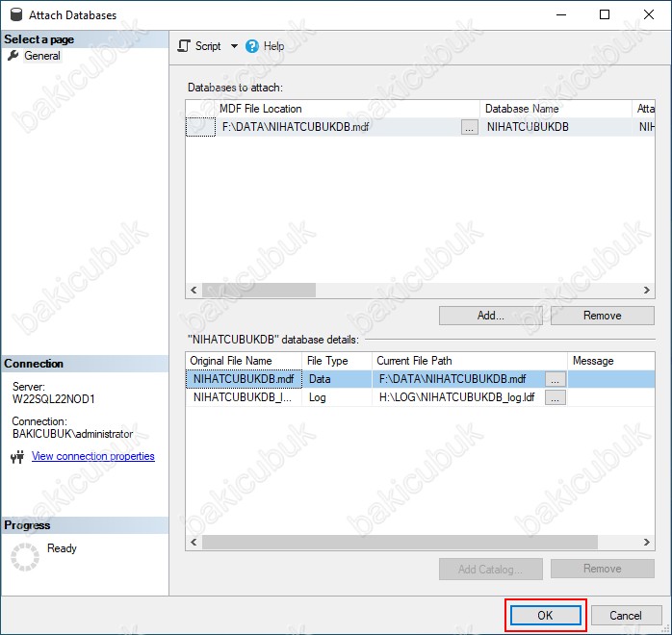The image size is (672, 635).
Task: Maximize the Attach Databases window
Action: click(605, 14)
